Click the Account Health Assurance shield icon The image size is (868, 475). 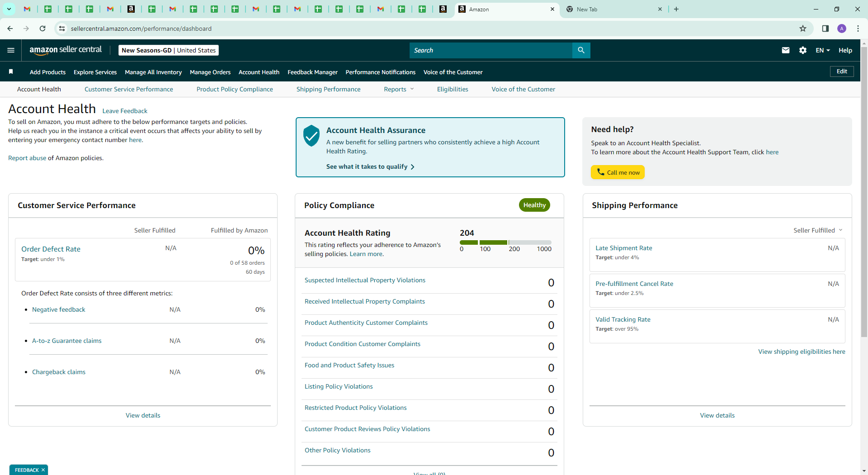pyautogui.click(x=311, y=136)
